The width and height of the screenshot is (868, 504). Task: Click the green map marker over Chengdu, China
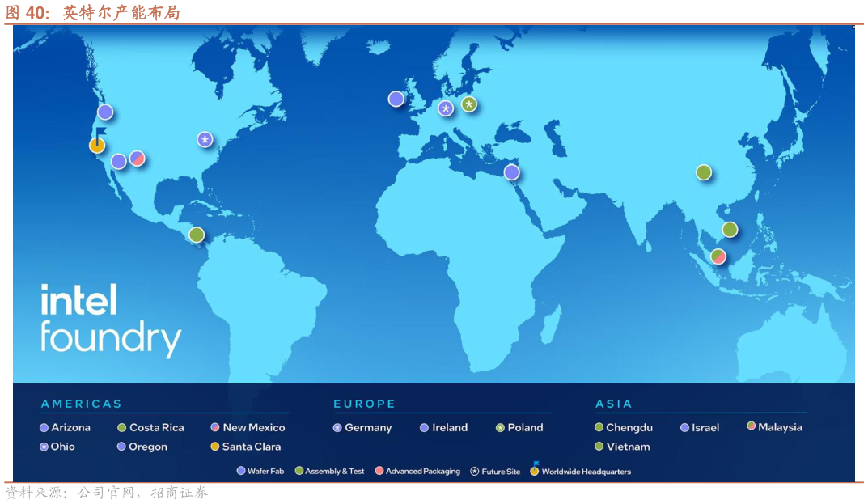[x=704, y=172]
